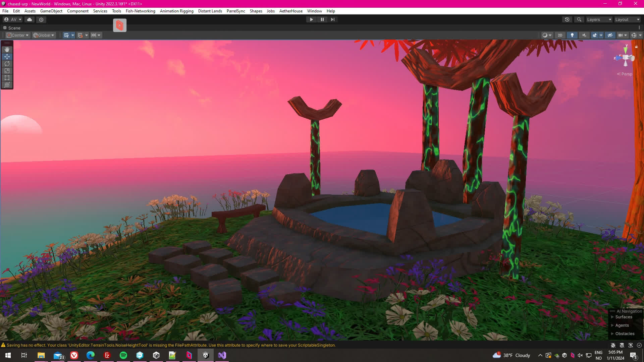Select the combined Transform tool

7,85
